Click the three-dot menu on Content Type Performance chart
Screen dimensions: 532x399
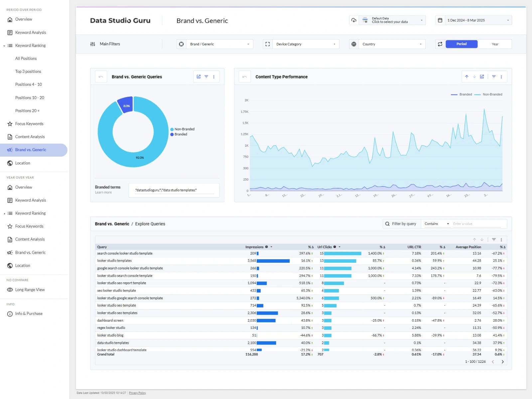pyautogui.click(x=501, y=77)
